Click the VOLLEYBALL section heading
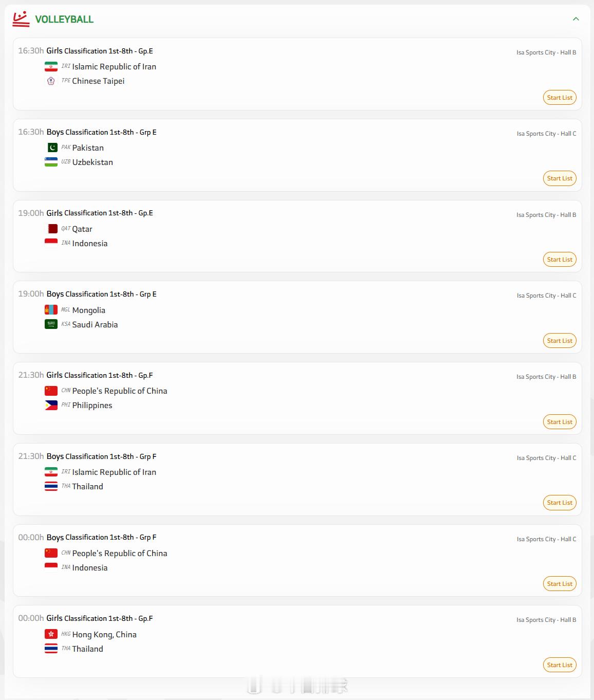This screenshot has height=700, width=594. 64,20
